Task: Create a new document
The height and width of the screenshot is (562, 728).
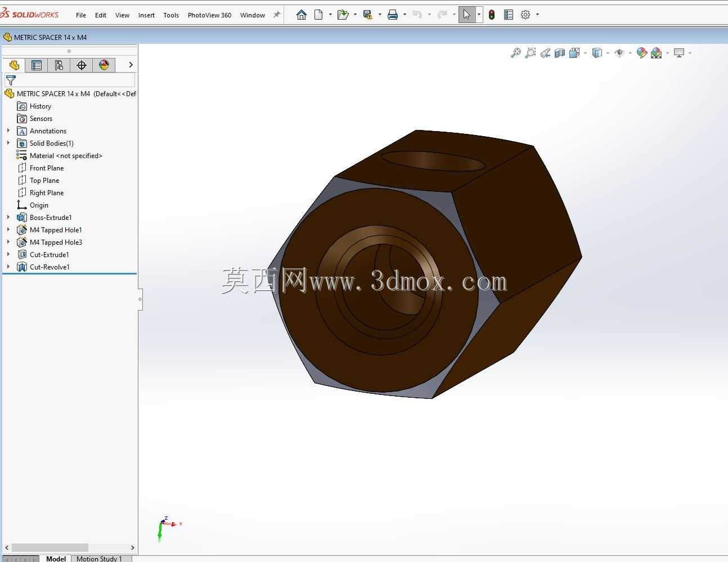Action: pyautogui.click(x=318, y=15)
